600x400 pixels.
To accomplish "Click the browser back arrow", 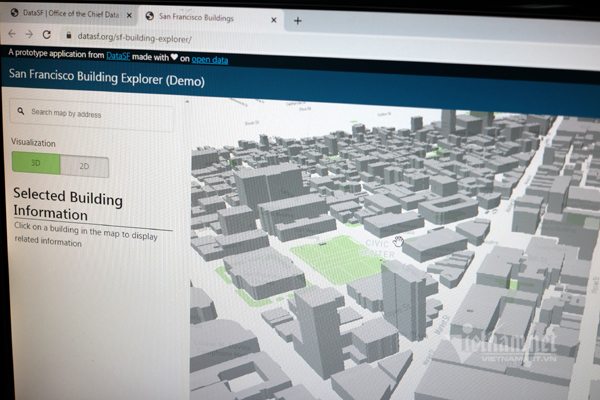I will click(12, 35).
